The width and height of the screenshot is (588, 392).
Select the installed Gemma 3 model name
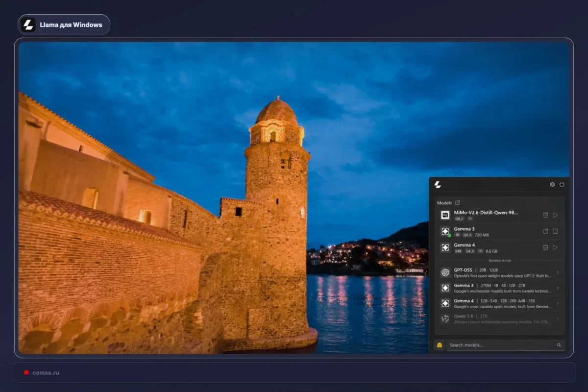tap(464, 229)
